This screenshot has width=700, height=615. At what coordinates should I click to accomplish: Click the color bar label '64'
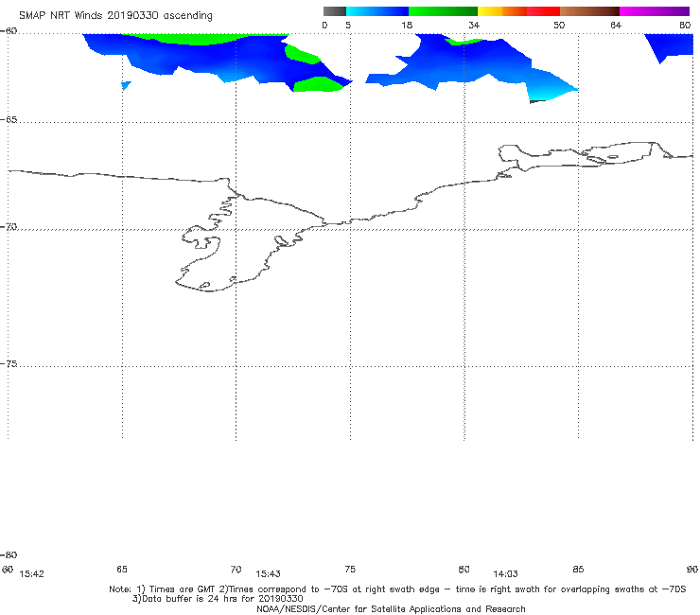coord(616,25)
